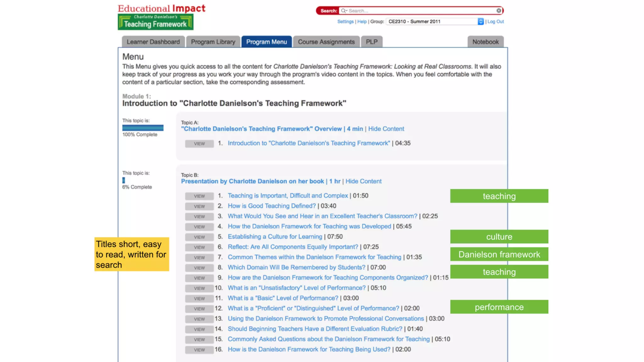Click the Log Out link
This screenshot has height=362, width=644.
click(496, 21)
